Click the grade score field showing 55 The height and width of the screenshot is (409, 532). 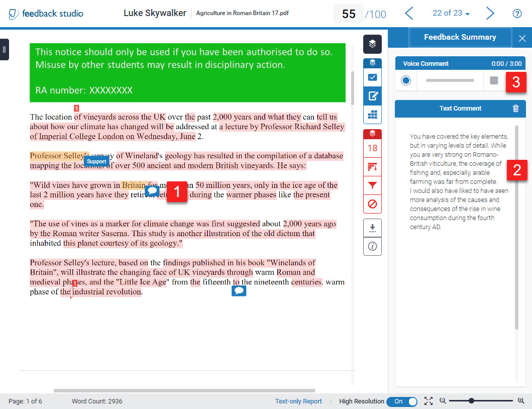pyautogui.click(x=349, y=14)
